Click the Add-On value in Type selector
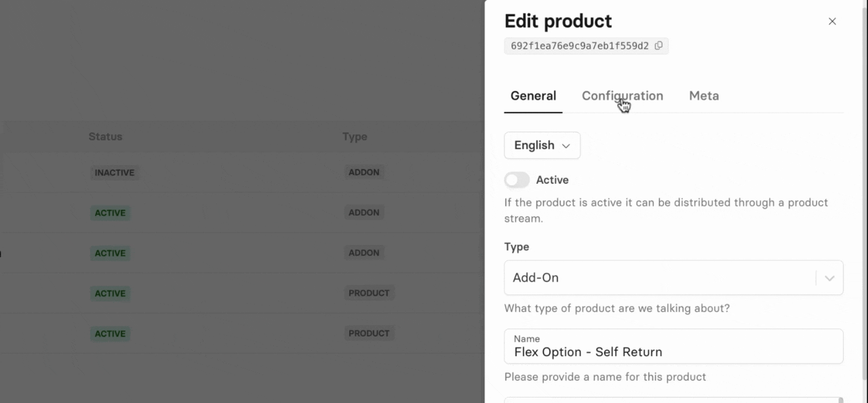 (536, 277)
